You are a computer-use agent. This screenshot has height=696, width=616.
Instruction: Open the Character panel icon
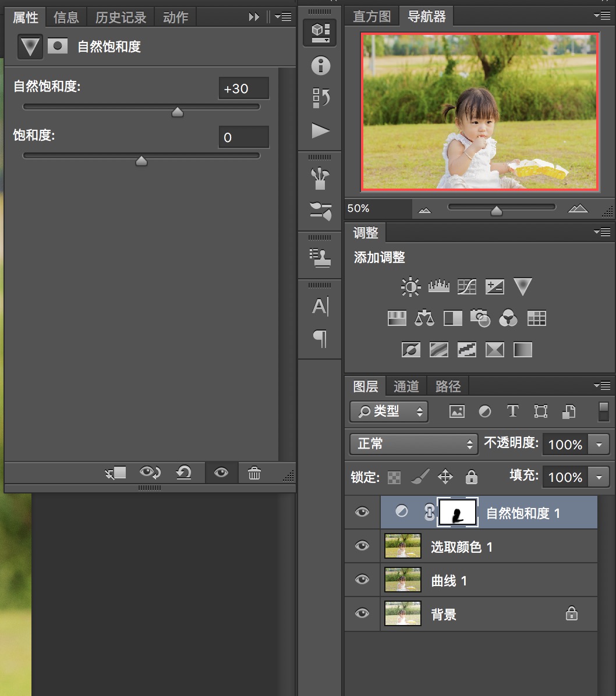(320, 306)
